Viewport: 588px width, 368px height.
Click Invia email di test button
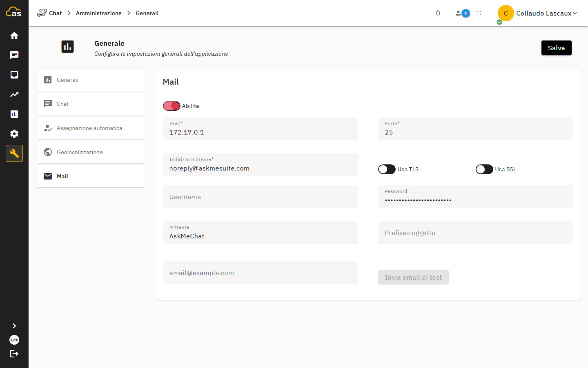tap(413, 277)
